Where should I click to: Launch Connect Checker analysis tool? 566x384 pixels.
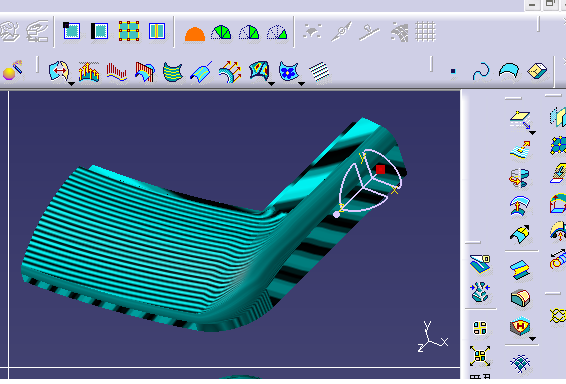[x=59, y=70]
